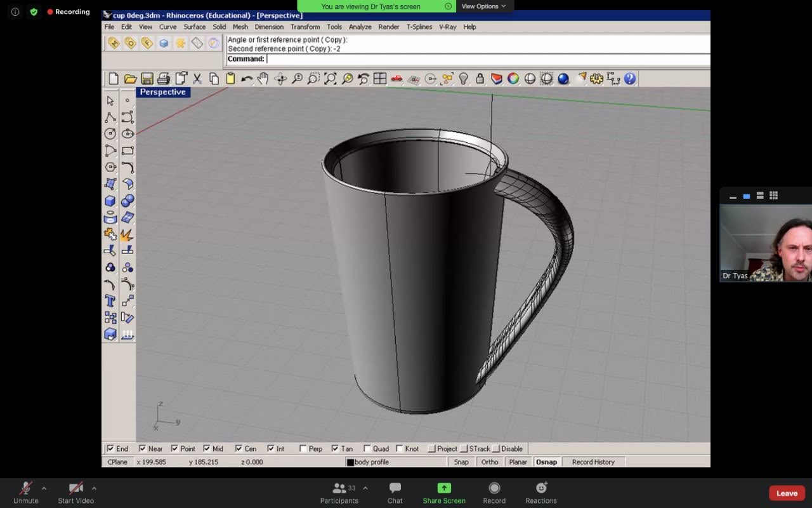Expand Participants options arrow

365,488
